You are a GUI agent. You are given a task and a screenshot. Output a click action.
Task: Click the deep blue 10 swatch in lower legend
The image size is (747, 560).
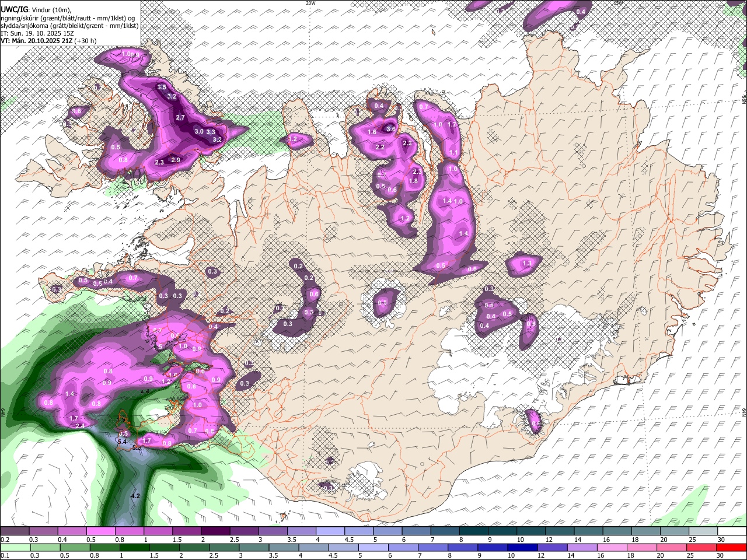click(x=523, y=548)
